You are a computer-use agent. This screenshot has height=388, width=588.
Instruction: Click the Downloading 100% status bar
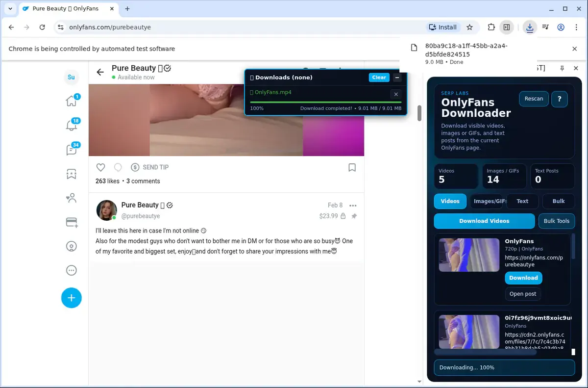coord(504,367)
